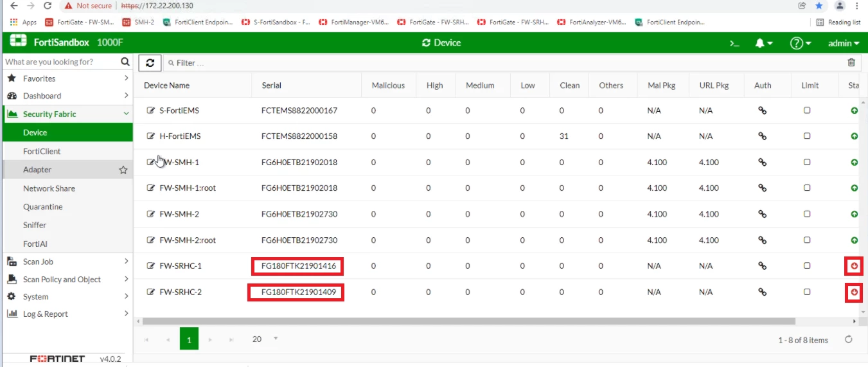Open FortiManager-VM6 bookmark
This screenshot has width=868, height=367.
tap(353, 22)
